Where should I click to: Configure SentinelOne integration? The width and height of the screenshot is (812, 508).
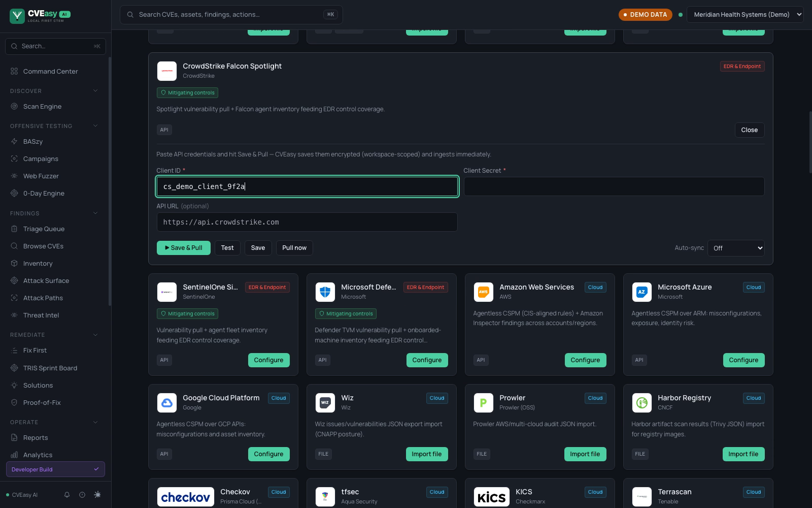click(x=268, y=360)
